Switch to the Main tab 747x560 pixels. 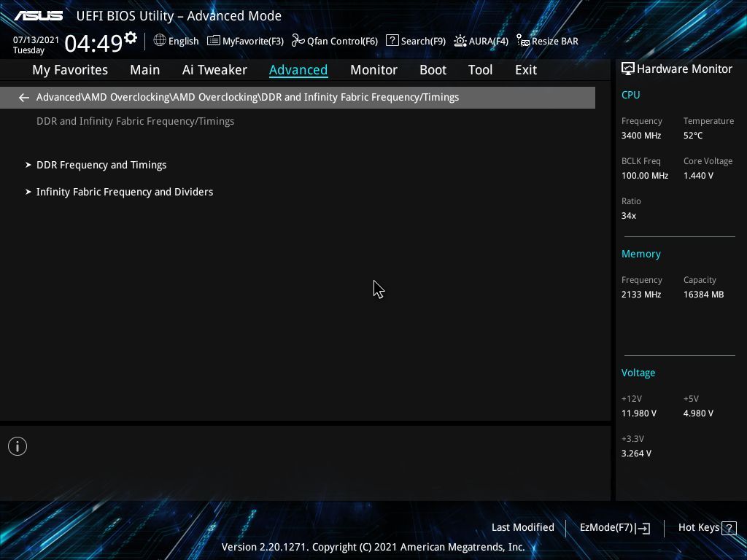point(145,70)
